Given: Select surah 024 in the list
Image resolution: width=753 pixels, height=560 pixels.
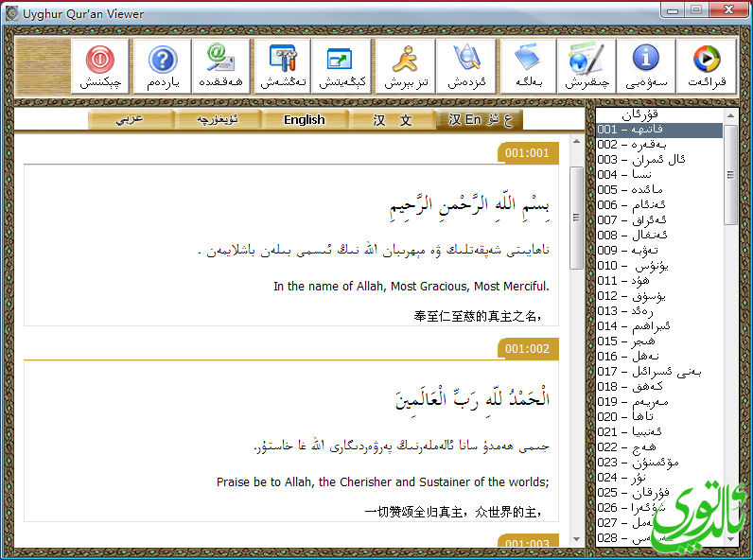Looking at the screenshot, I should click(659, 478).
